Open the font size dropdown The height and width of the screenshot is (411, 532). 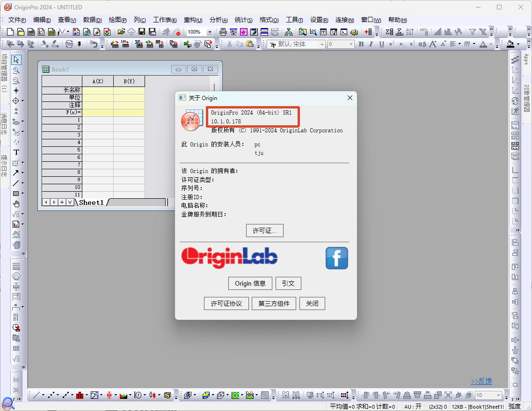(351, 44)
